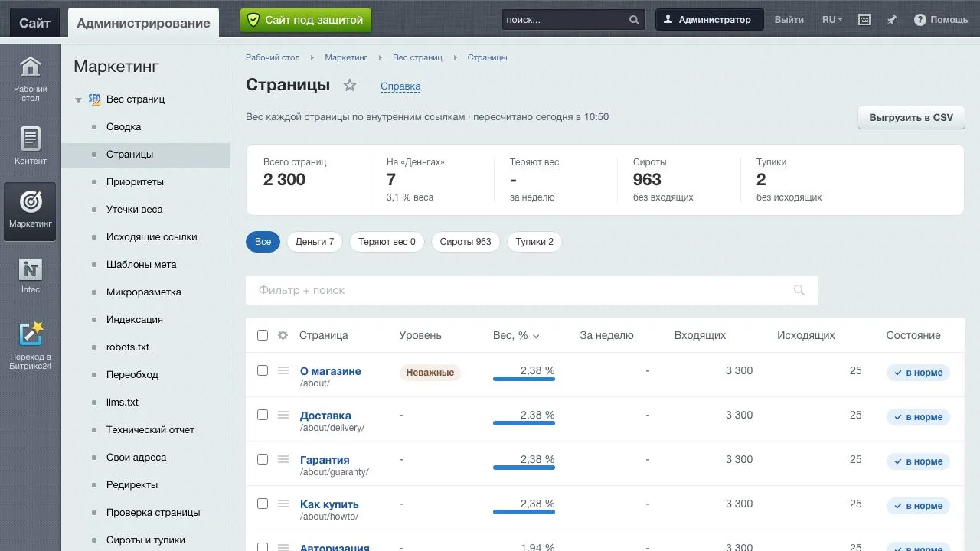This screenshot has height=551, width=980.
Task: Check the Гарантия row checkbox
Action: tap(263, 459)
